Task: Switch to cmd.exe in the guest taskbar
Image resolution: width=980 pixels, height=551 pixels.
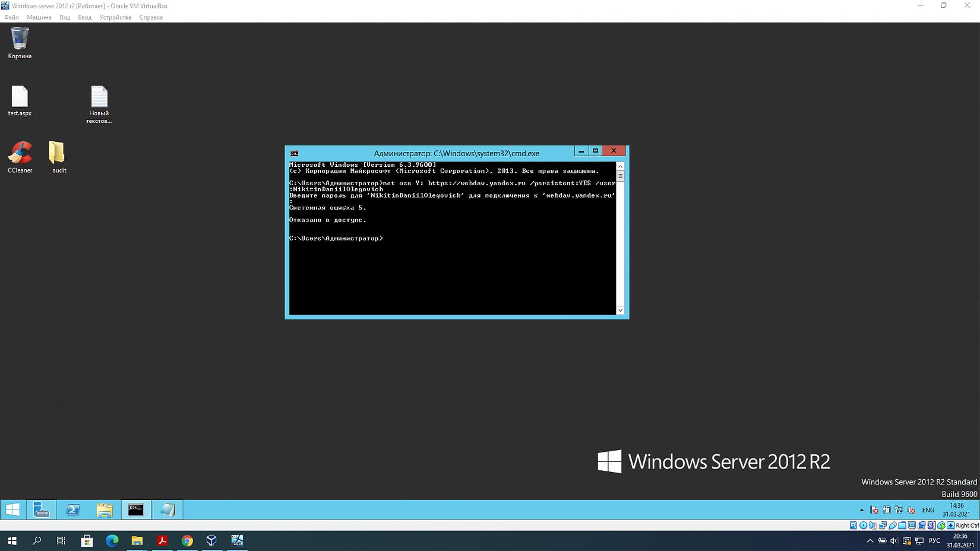Action: 136,509
